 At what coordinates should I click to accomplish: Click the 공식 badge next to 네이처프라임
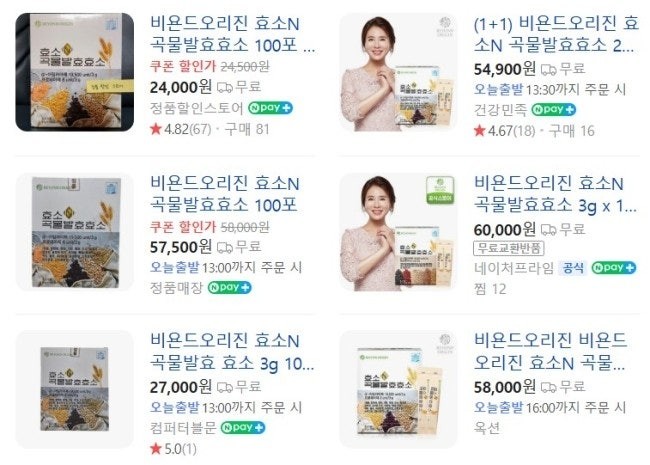point(573,268)
